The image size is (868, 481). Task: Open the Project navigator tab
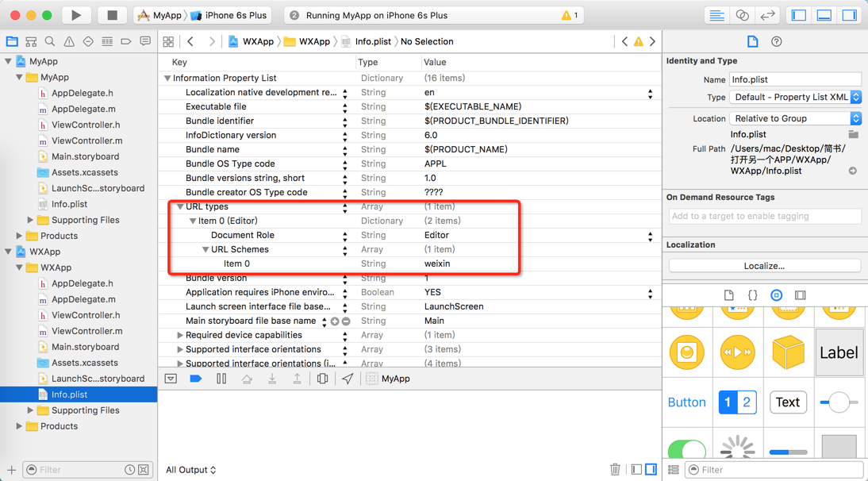[12, 41]
